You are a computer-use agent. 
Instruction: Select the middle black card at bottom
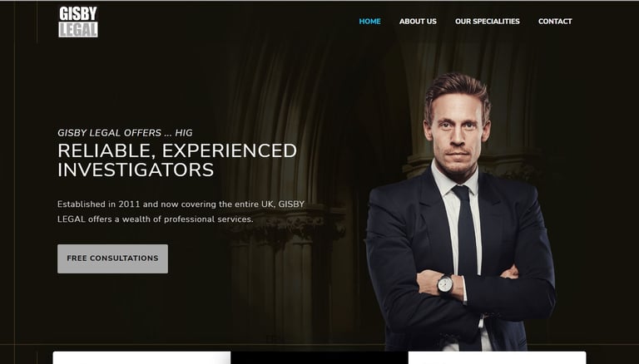click(319, 358)
